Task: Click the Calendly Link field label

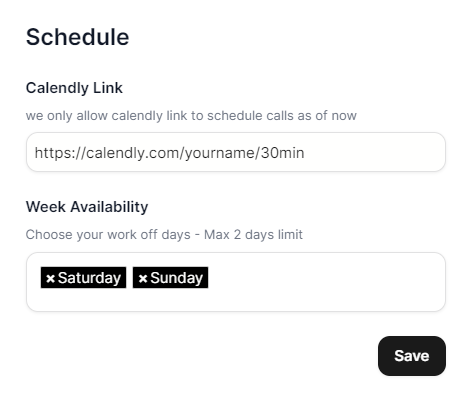Action: (x=74, y=88)
